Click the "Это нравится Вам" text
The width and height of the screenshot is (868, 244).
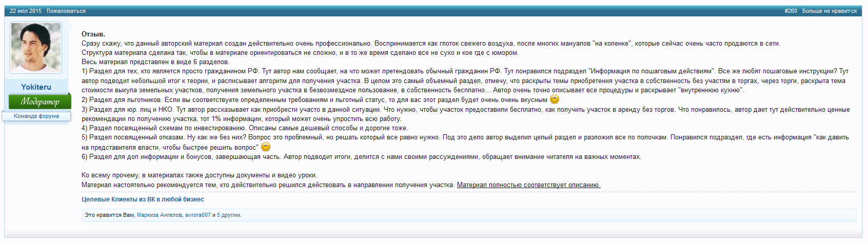[x=109, y=215]
